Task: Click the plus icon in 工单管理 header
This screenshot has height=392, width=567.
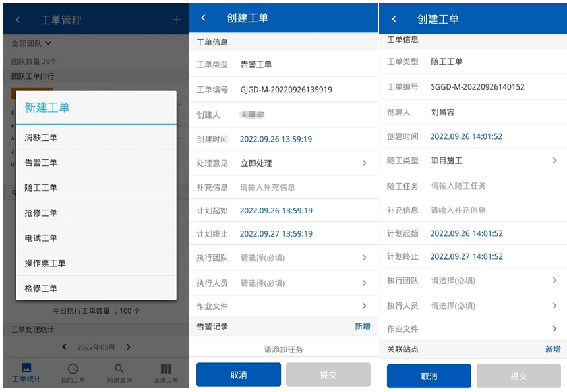Action: (x=177, y=20)
